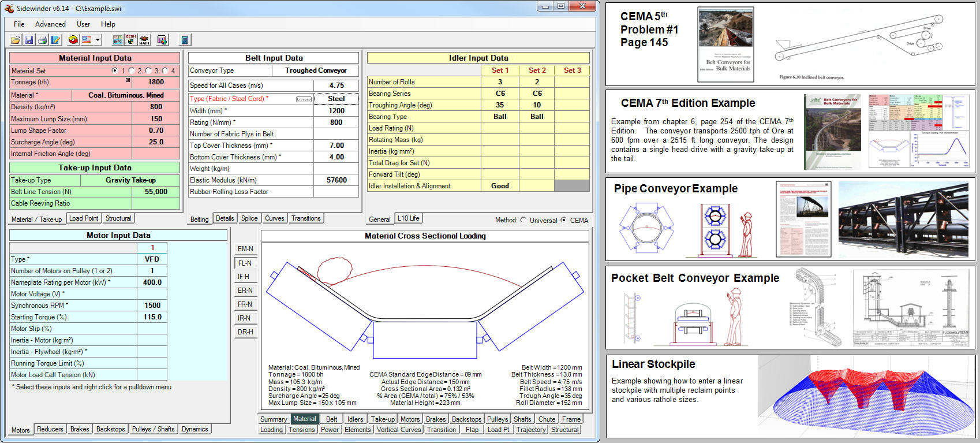Viewport: 980px width, 443px height.
Task: Click the Print icon in toolbar
Action: (x=42, y=40)
